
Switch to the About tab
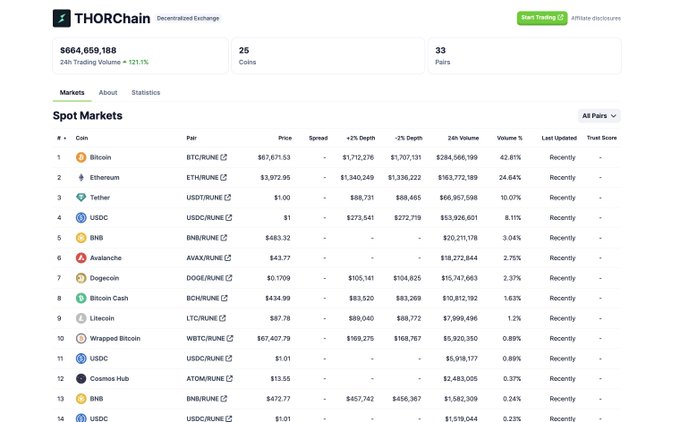(x=108, y=92)
